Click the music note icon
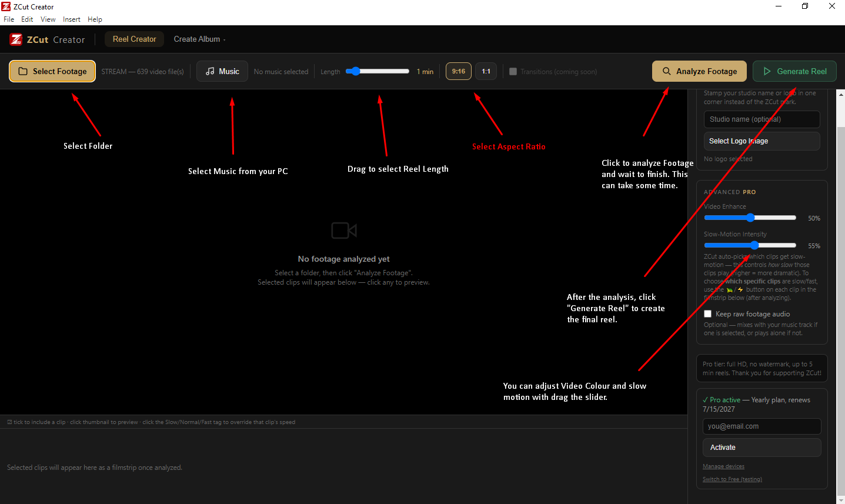This screenshot has width=845, height=504. [x=210, y=71]
